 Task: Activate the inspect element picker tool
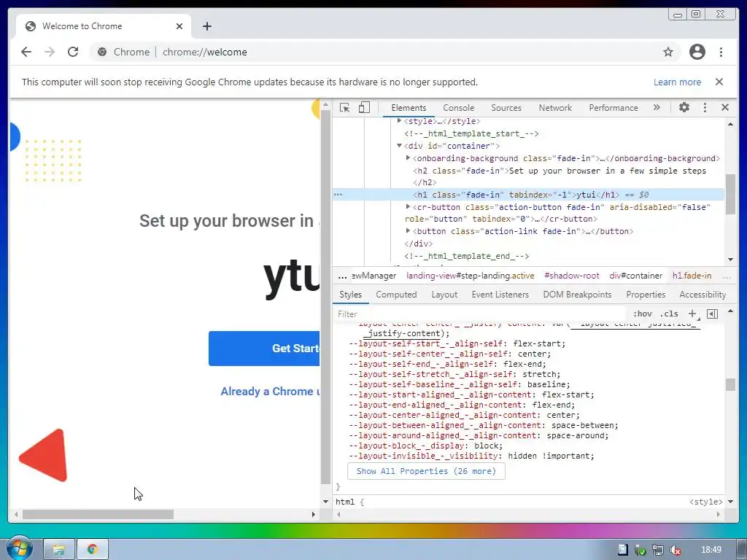(344, 108)
